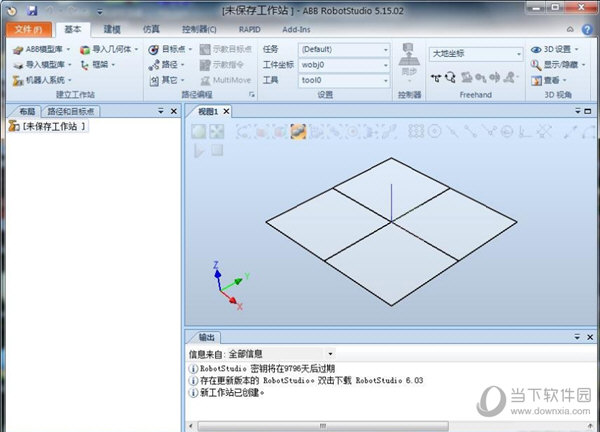Switch to the Add-Ins ribbon tab
600x432 pixels.
(297, 29)
